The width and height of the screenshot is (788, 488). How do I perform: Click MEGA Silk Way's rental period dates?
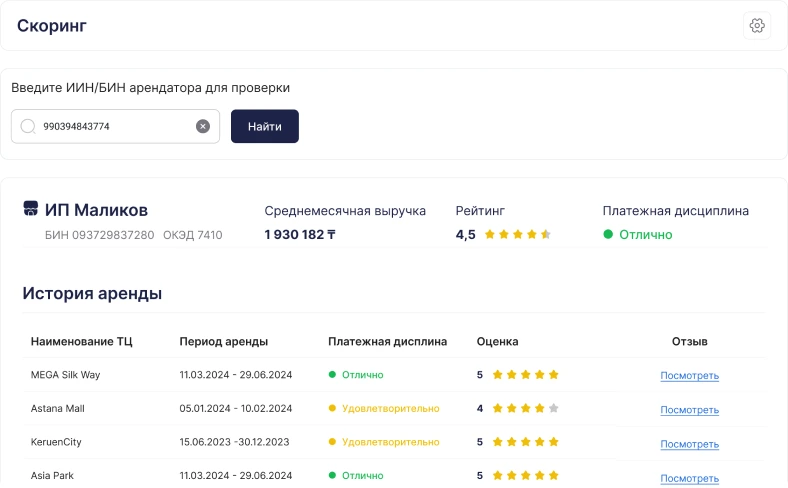point(236,374)
